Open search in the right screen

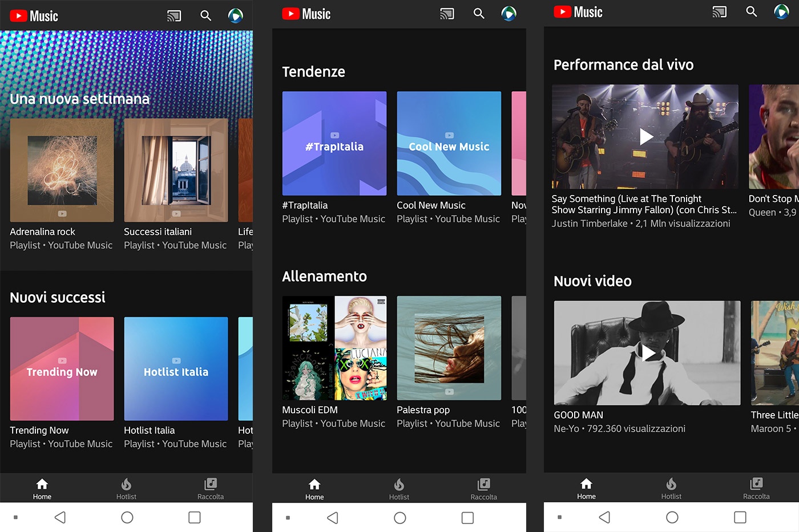click(752, 12)
